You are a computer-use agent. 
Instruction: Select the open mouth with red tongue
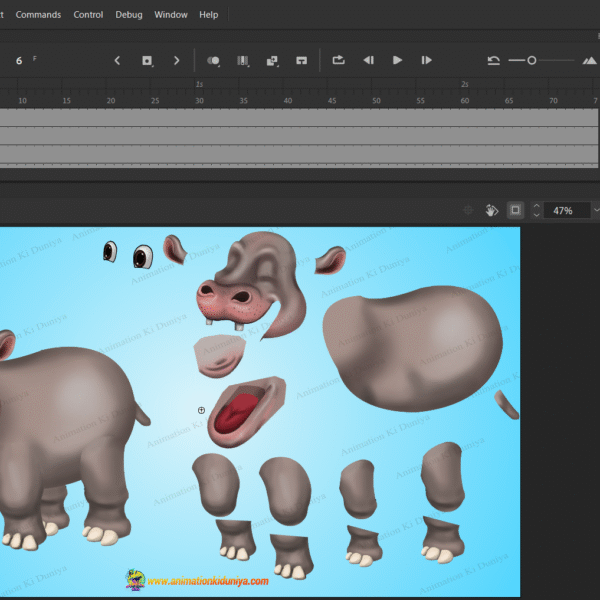246,412
